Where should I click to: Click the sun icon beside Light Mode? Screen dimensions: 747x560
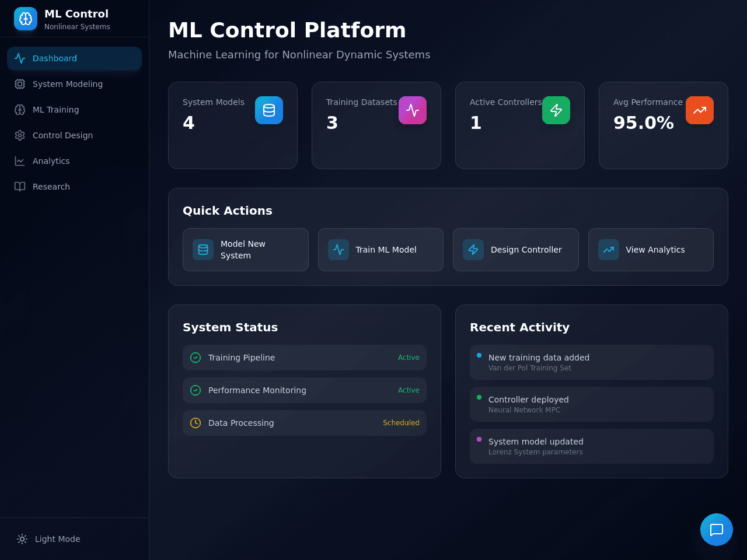pos(22,539)
